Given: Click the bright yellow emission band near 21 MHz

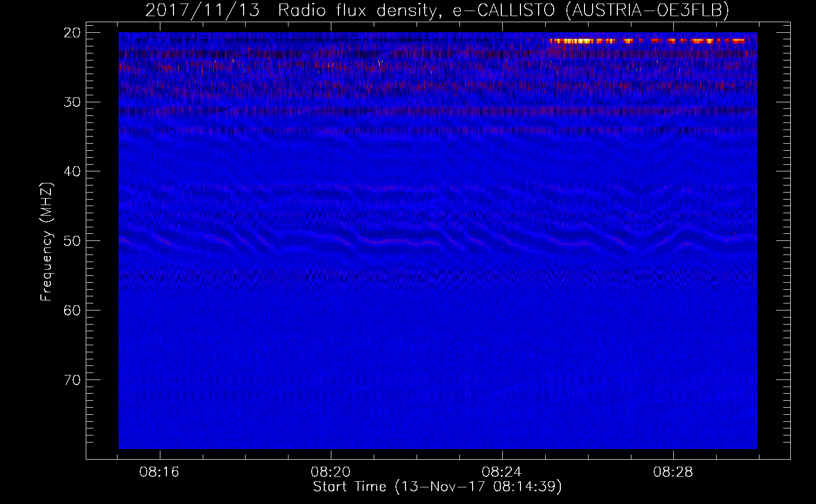Looking at the screenshot, I should pyautogui.click(x=648, y=41).
